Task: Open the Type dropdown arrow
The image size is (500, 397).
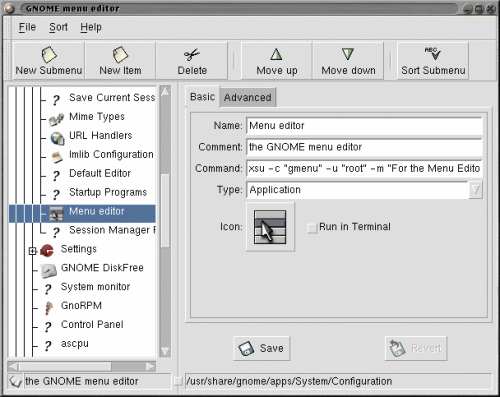Action: point(475,190)
